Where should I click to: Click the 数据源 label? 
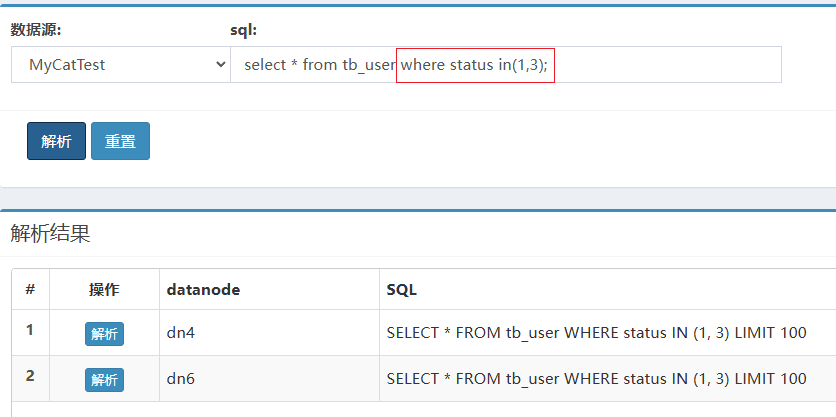[x=36, y=29]
